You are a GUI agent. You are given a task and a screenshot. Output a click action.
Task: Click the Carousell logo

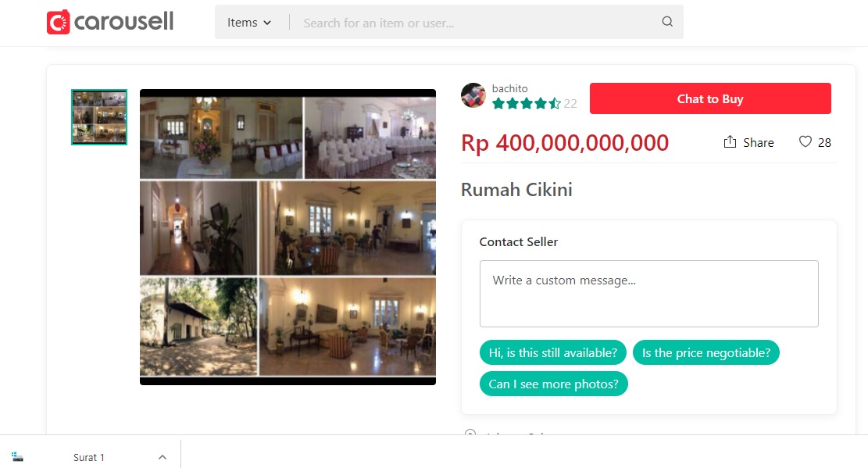(110, 22)
